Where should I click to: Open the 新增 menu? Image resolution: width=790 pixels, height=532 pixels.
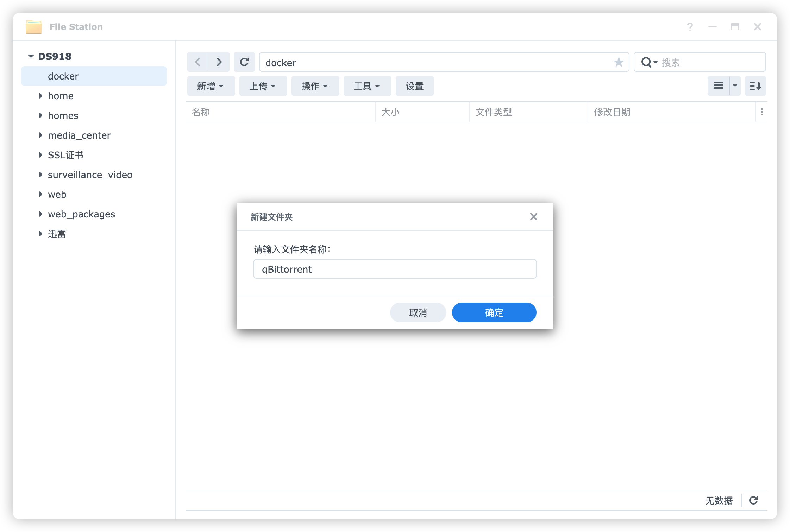(x=211, y=86)
